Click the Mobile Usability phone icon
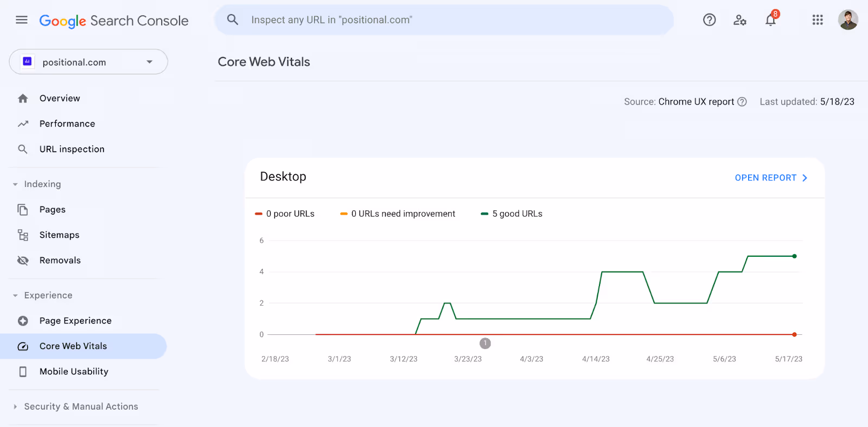The image size is (868, 427). click(x=23, y=372)
